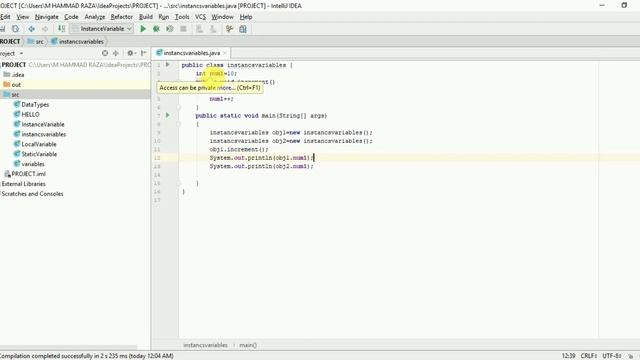Click fold marker at main method closing brace

click(x=179, y=183)
